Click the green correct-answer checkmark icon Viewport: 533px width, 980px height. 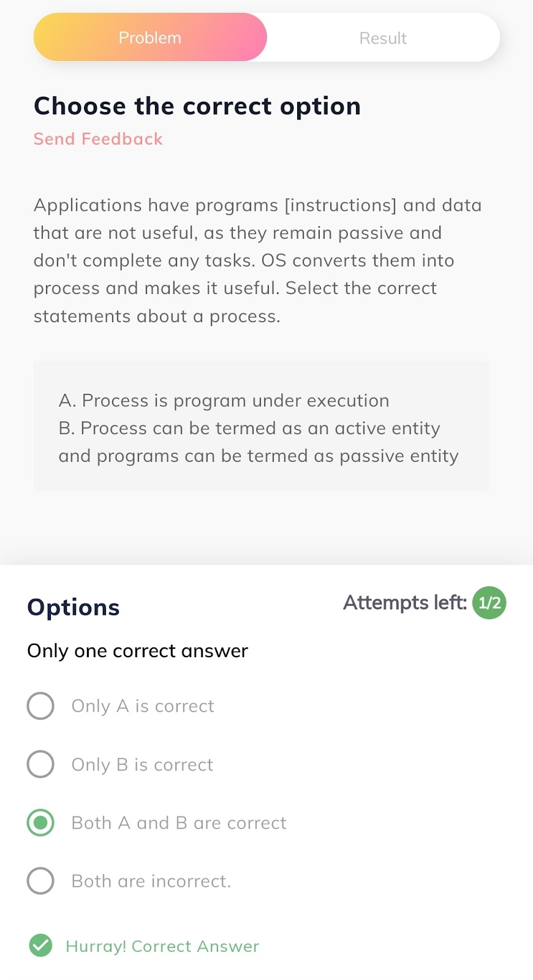tap(40, 945)
